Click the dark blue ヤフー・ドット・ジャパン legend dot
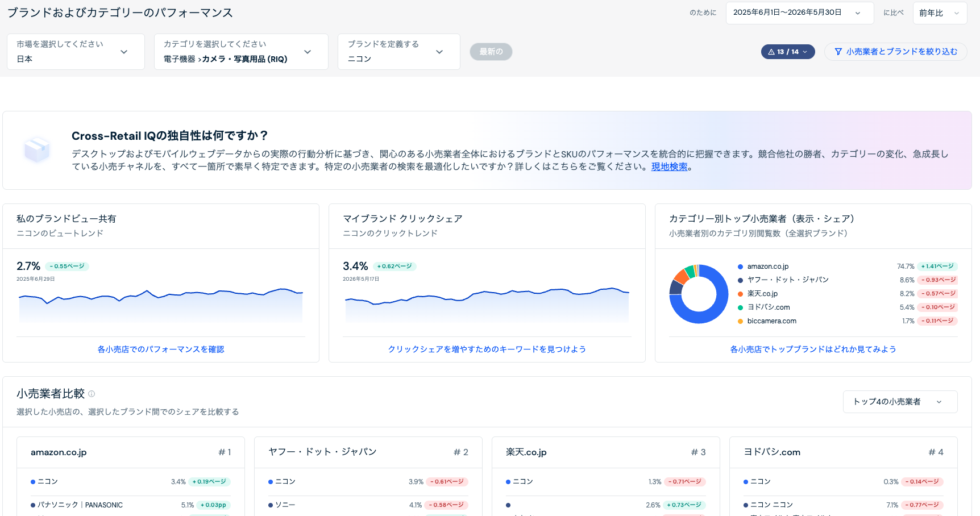This screenshot has width=980, height=516. pyautogui.click(x=740, y=280)
